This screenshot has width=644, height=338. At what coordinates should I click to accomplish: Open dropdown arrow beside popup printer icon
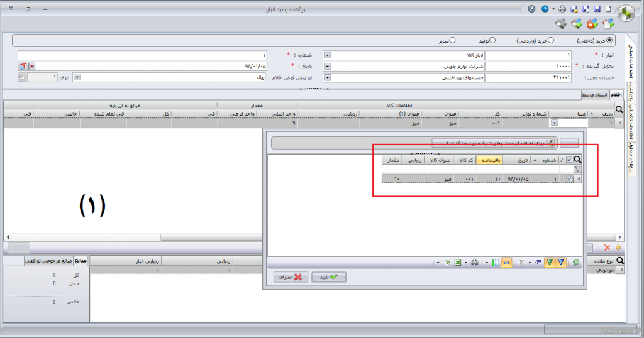466,263
